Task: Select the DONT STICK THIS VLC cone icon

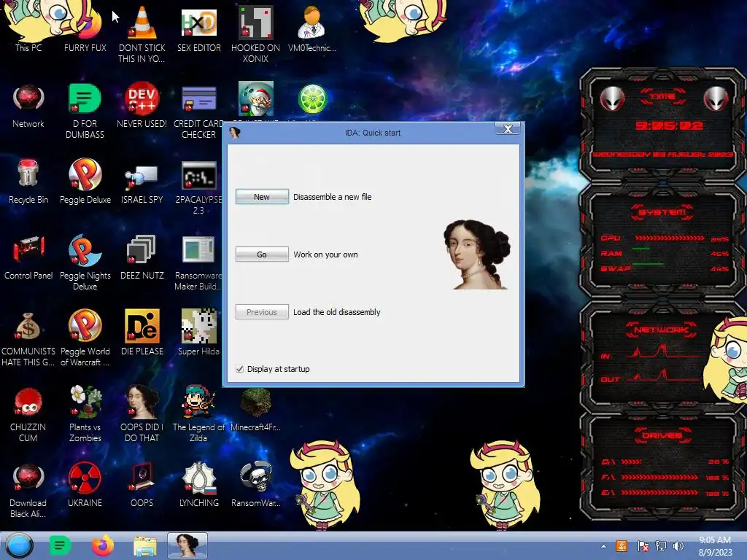Action: (x=142, y=34)
